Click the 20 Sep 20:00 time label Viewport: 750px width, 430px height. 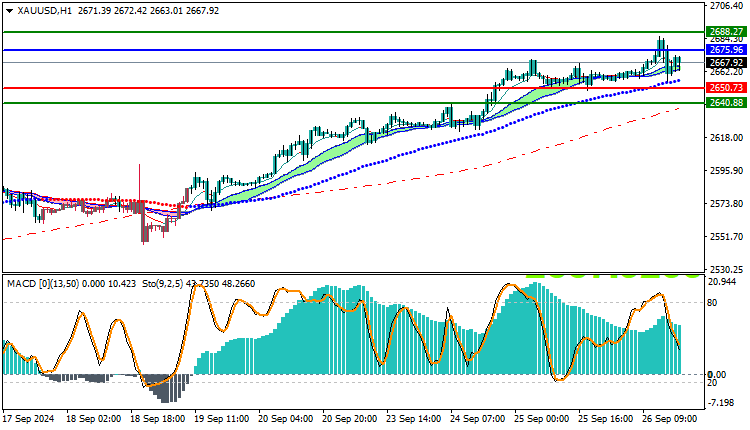coord(350,419)
